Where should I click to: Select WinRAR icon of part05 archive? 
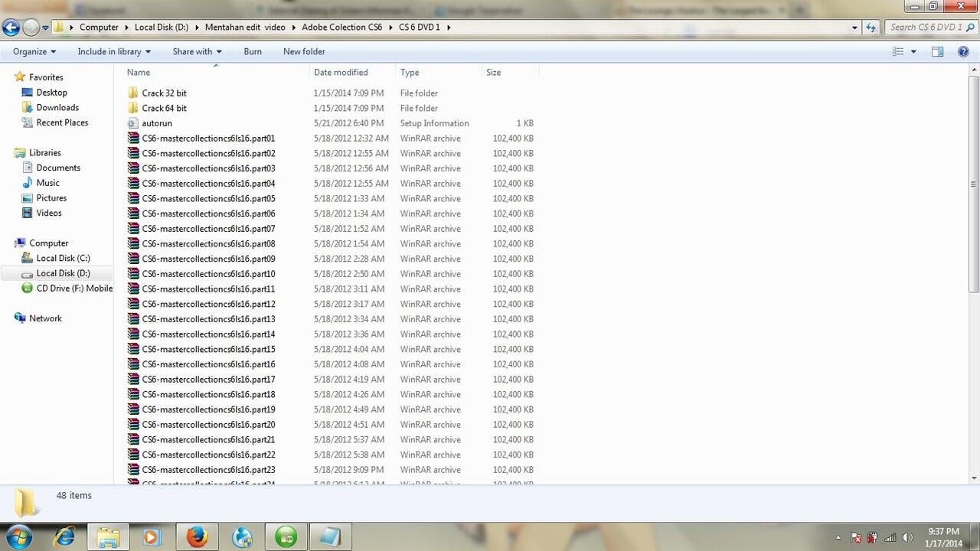(133, 198)
